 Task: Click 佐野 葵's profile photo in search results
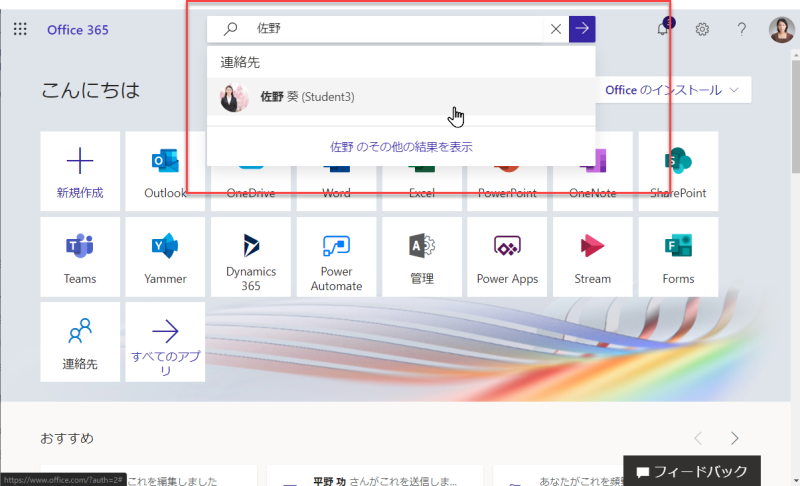pyautogui.click(x=234, y=97)
